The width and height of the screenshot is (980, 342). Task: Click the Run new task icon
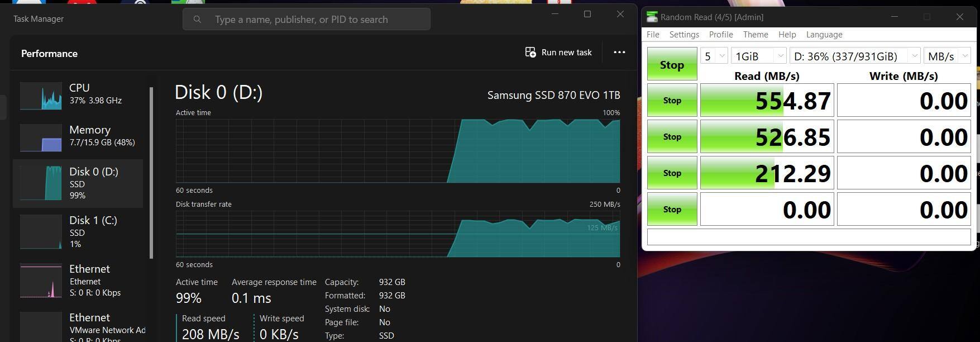click(530, 53)
